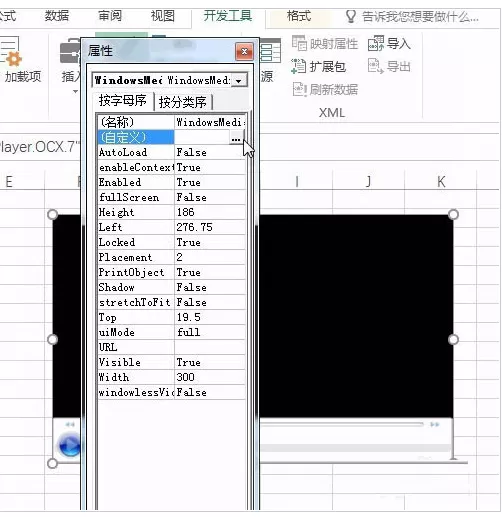Open the 格式 ribbon tab

(299, 16)
